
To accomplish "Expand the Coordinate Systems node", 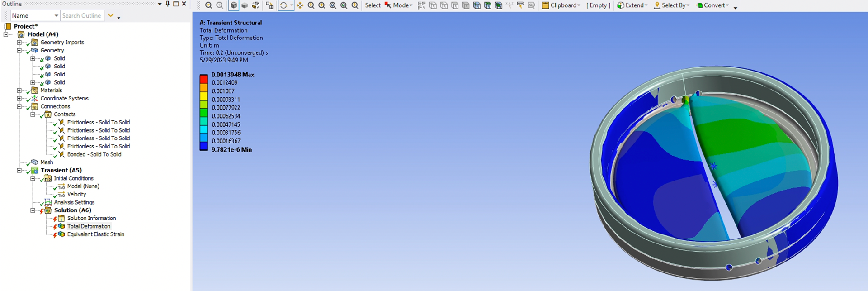I will point(19,98).
